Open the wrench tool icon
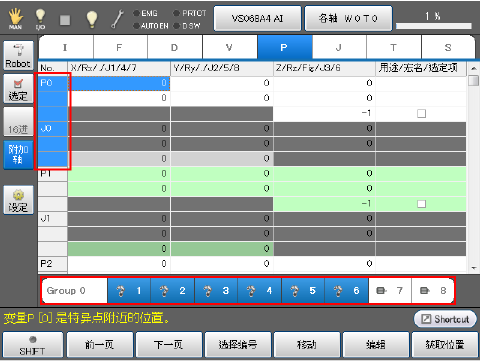The image size is (480, 361). (x=117, y=19)
